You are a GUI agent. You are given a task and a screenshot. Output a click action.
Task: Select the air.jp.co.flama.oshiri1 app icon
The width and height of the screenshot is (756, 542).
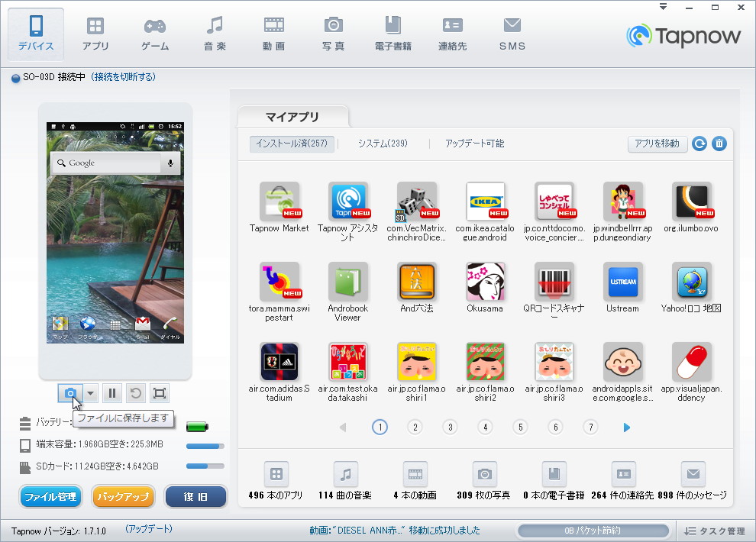[417, 362]
